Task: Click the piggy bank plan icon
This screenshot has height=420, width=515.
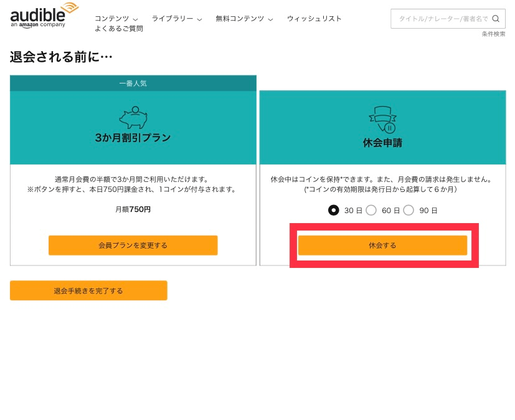Action: point(133,117)
